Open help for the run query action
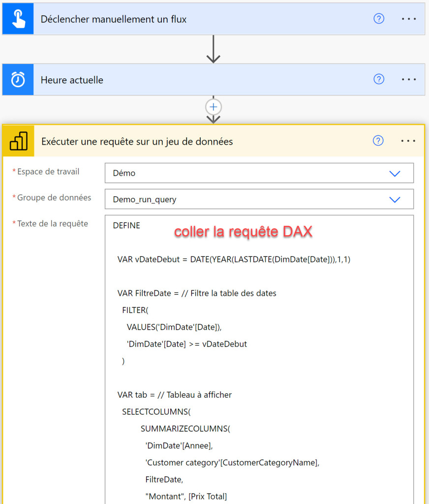The height and width of the screenshot is (504, 429). tap(378, 140)
